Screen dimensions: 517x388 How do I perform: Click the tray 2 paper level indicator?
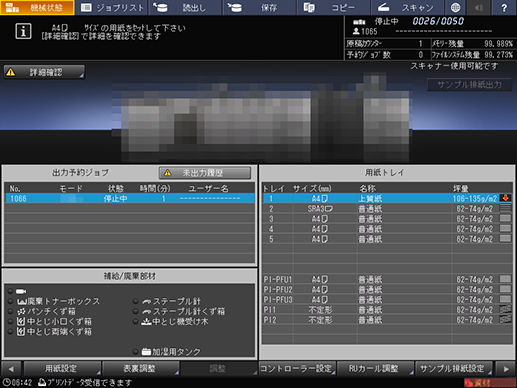tap(505, 208)
